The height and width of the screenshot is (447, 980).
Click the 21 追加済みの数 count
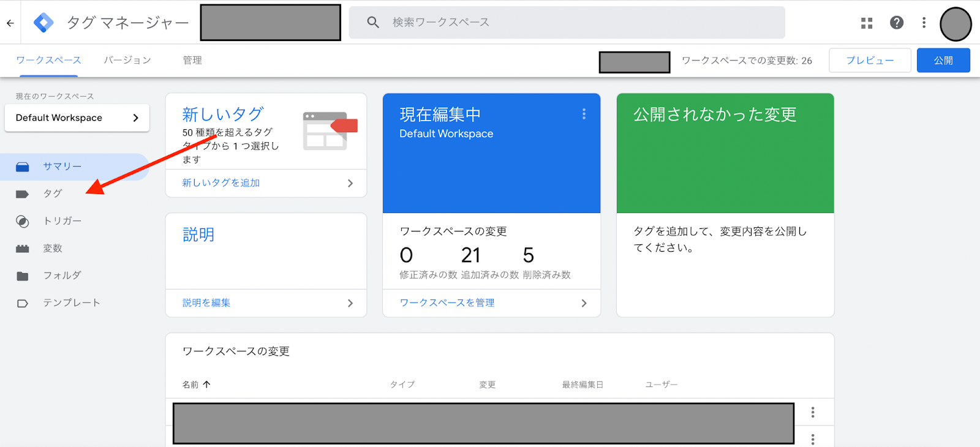pyautogui.click(x=470, y=255)
